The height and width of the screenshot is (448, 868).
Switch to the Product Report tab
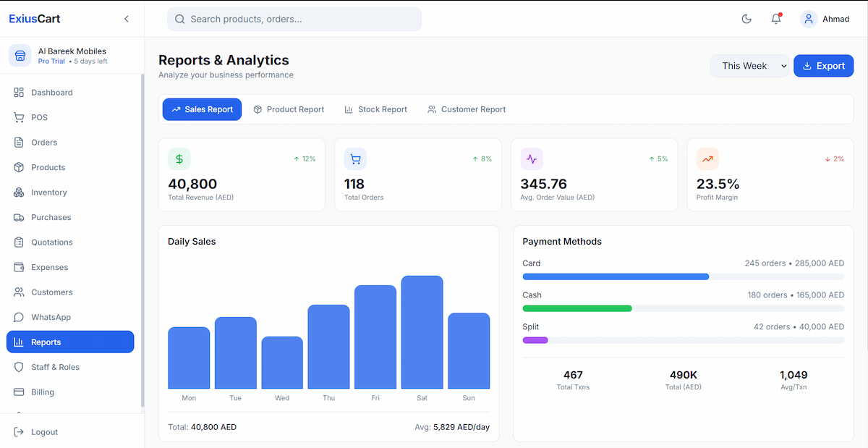tap(289, 109)
